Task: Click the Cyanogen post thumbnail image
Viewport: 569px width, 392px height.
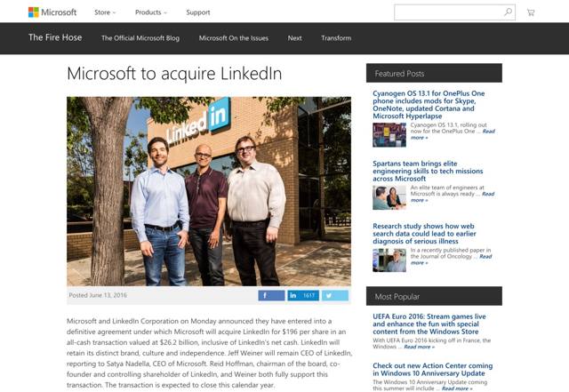Action: tap(389, 134)
